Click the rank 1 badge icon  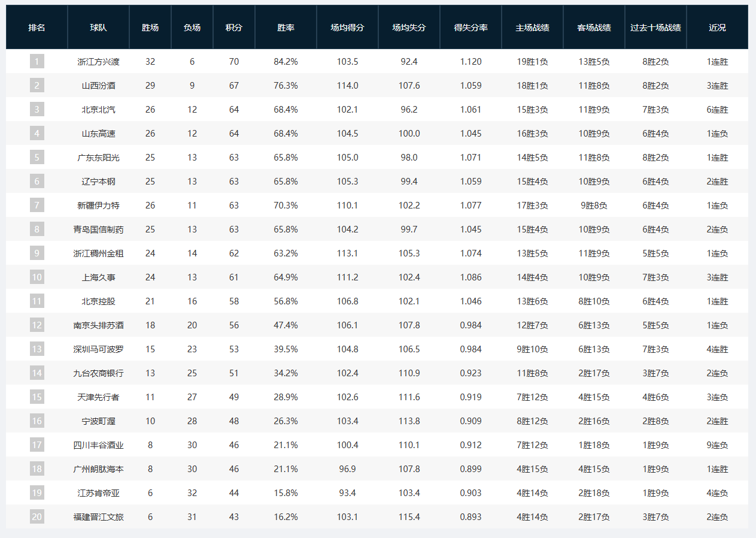click(37, 61)
